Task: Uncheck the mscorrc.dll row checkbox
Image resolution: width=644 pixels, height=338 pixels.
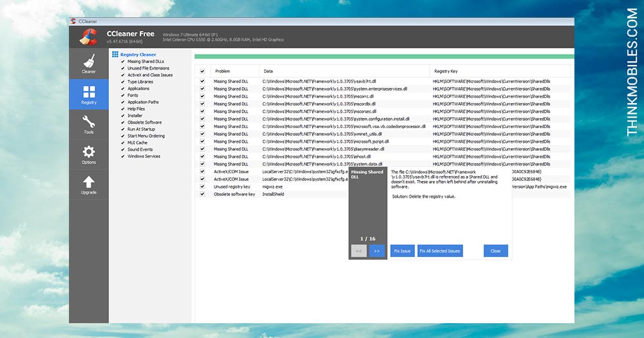Action: pos(202,96)
